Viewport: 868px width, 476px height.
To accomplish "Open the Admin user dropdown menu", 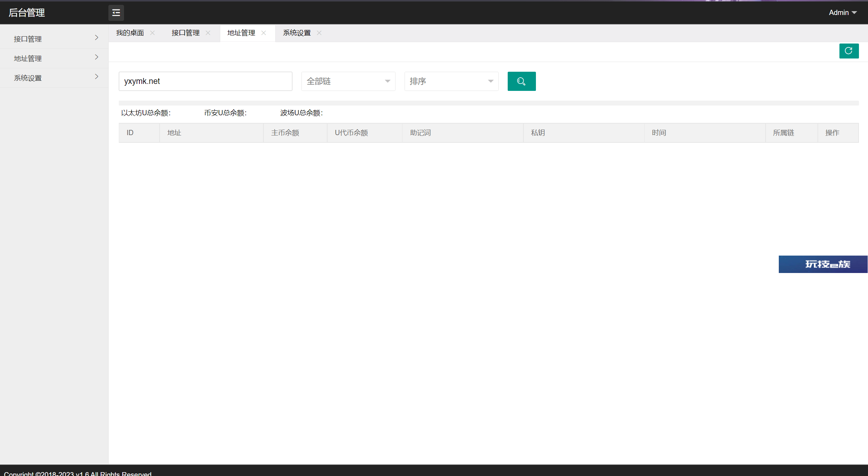I will (843, 13).
